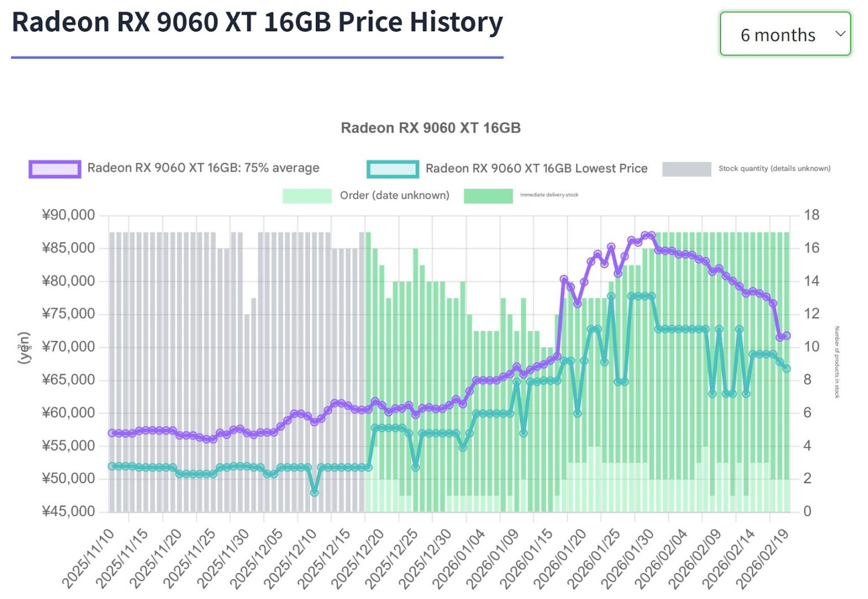Image resolution: width=868 pixels, height=599 pixels.
Task: Click the final purple data point at right end
Action: point(786,336)
